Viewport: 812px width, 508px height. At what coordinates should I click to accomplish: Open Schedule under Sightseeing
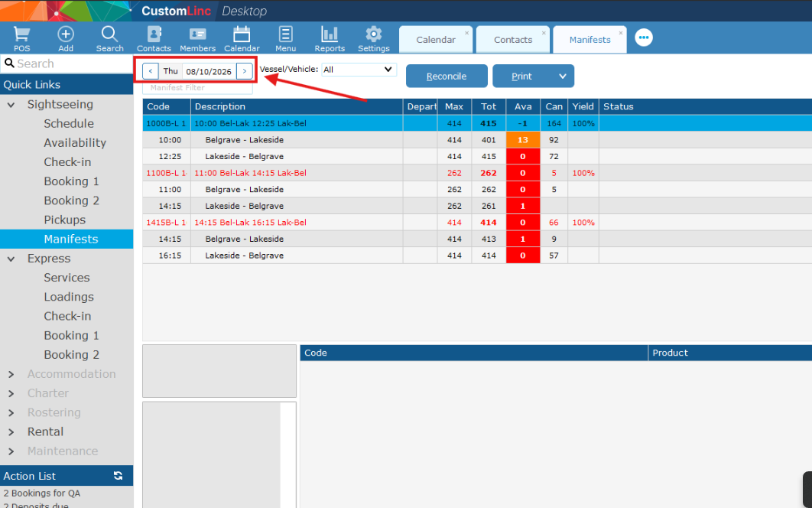(x=69, y=123)
